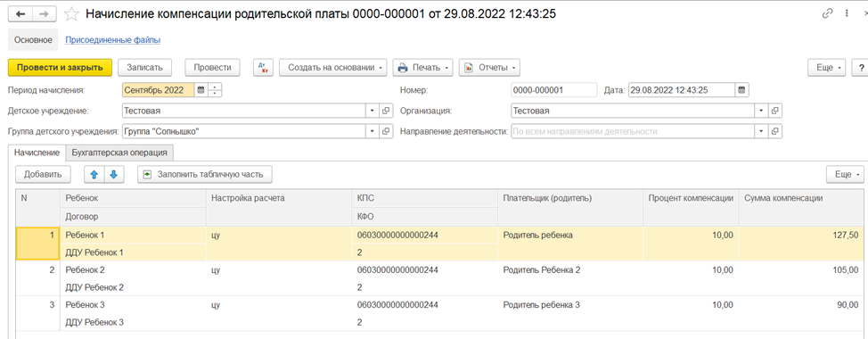Select cell ДДУ Ребенок 2
Viewport: 868px width, 339px height.
[x=133, y=287]
